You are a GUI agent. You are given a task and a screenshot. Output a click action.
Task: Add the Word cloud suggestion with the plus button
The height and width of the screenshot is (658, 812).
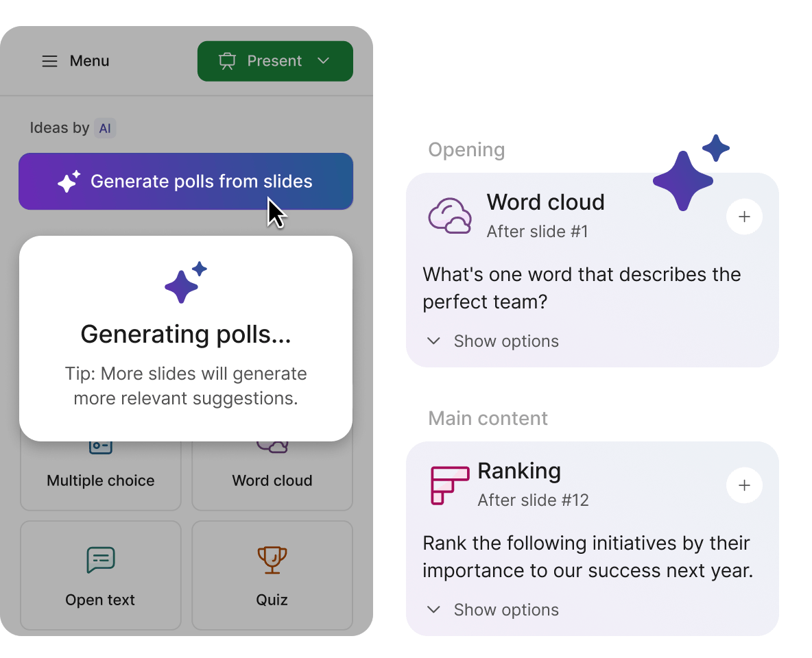click(x=744, y=217)
